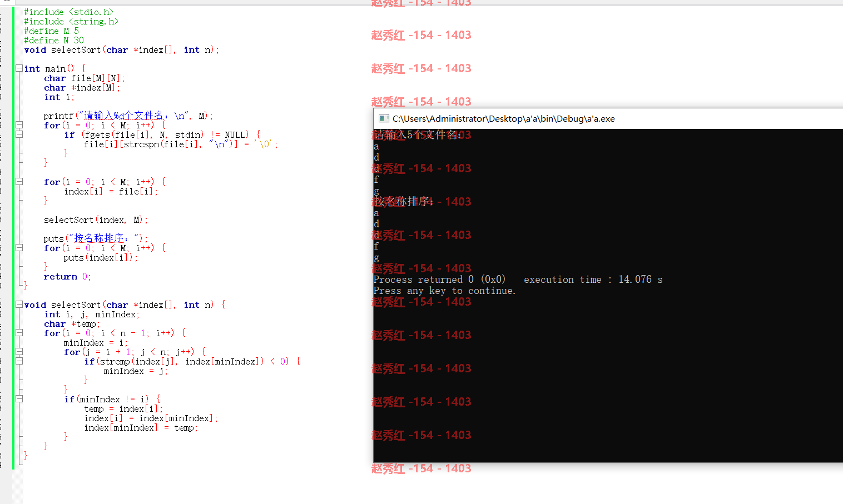Click the printf prompt line in main

[128, 116]
